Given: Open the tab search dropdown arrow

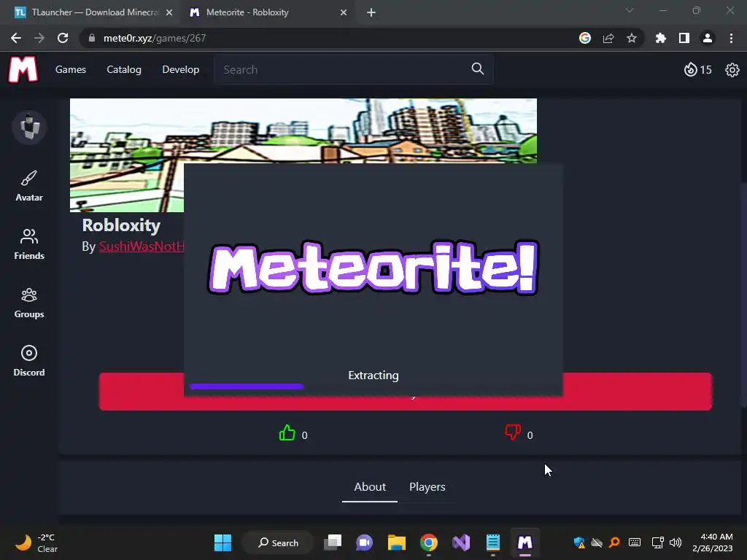Looking at the screenshot, I should coord(629,10).
